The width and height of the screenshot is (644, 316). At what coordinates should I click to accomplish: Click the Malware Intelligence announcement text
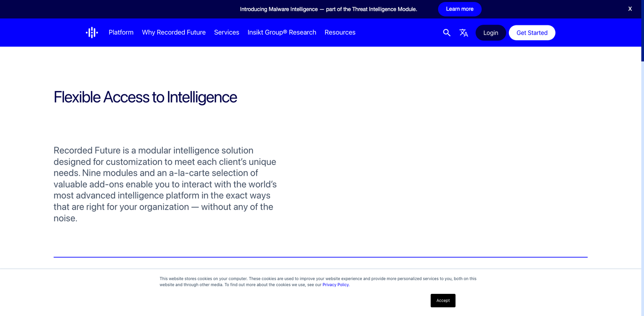328,9
